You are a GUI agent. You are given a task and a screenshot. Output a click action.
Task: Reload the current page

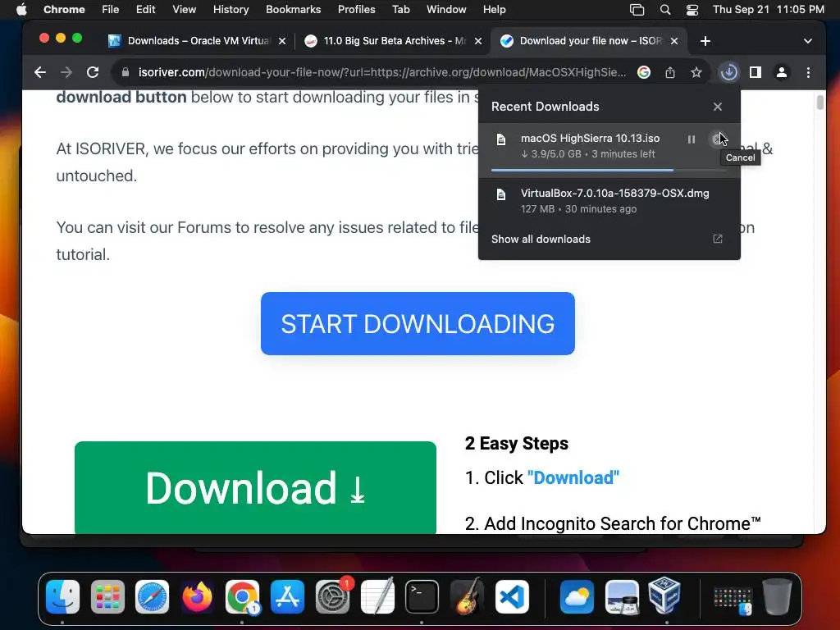tap(93, 72)
